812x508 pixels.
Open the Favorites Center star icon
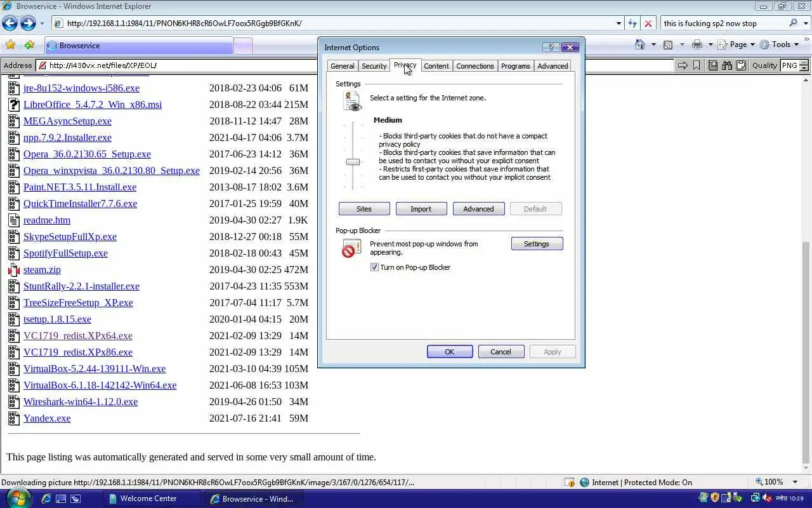click(10, 45)
